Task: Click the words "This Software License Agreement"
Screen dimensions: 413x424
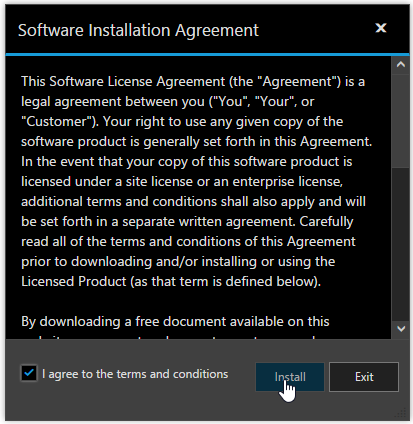Action: pos(123,82)
